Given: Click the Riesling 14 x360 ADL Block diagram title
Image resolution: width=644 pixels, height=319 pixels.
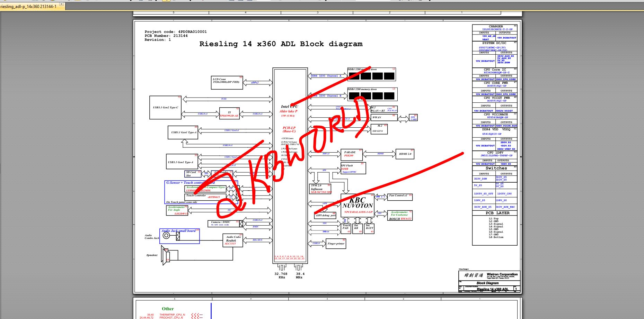Looking at the screenshot, I should (281, 44).
